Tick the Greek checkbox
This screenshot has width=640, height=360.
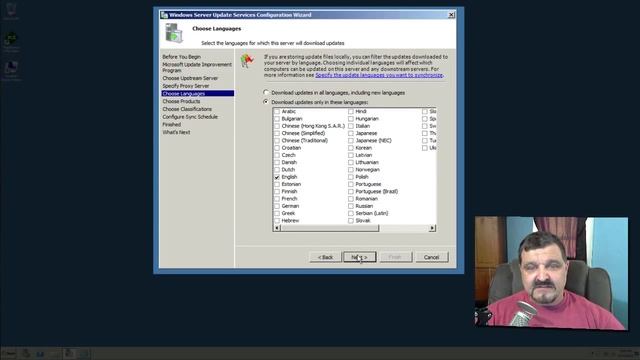[x=277, y=213]
